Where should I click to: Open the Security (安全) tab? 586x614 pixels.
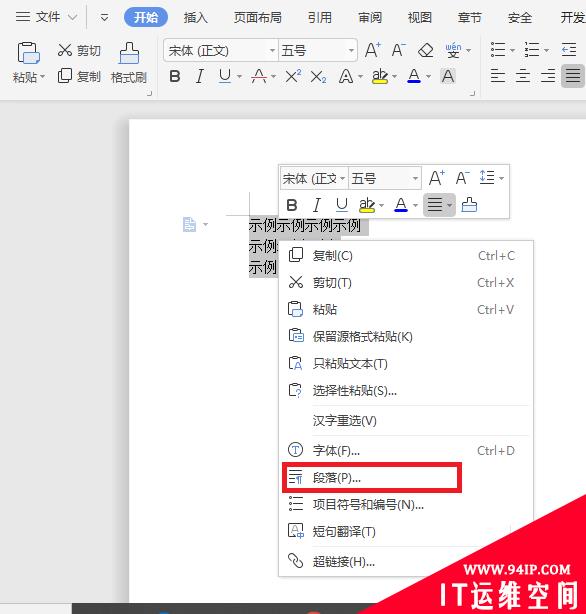(519, 17)
